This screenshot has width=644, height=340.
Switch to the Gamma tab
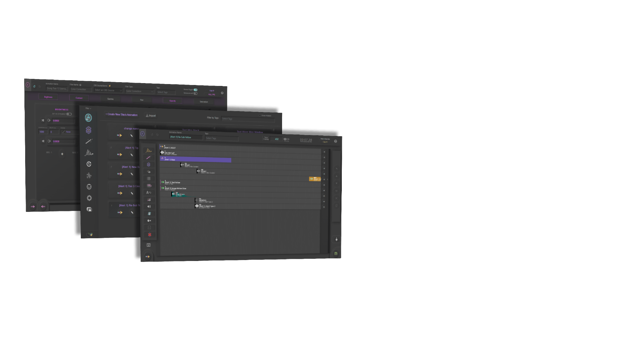[x=110, y=99]
